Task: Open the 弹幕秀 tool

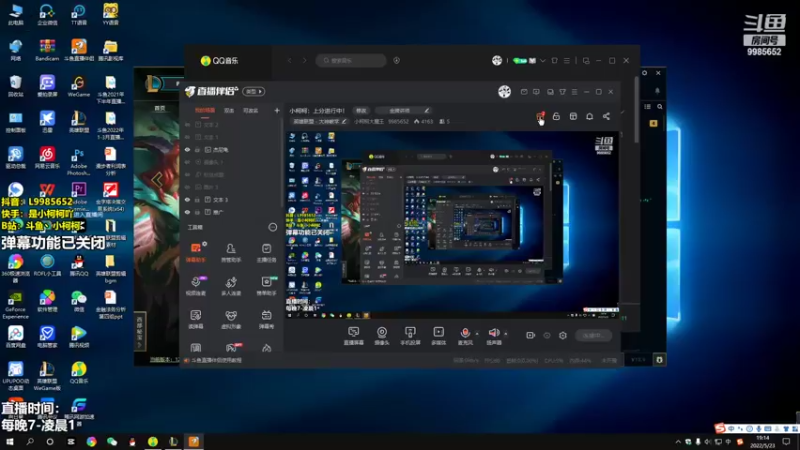Action: click(266, 319)
